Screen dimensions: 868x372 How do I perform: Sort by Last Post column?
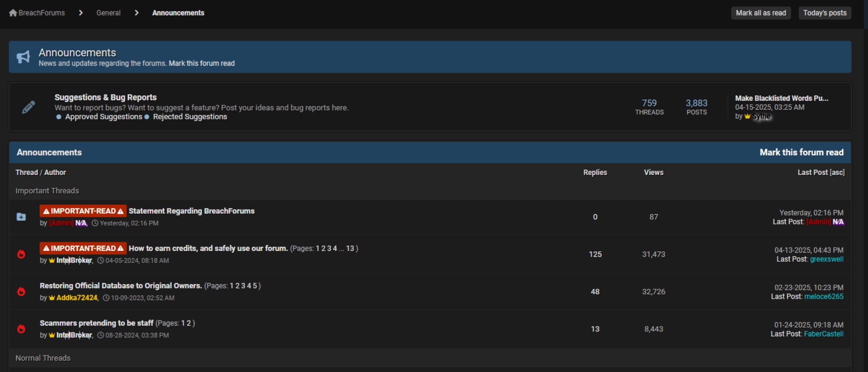tap(813, 172)
